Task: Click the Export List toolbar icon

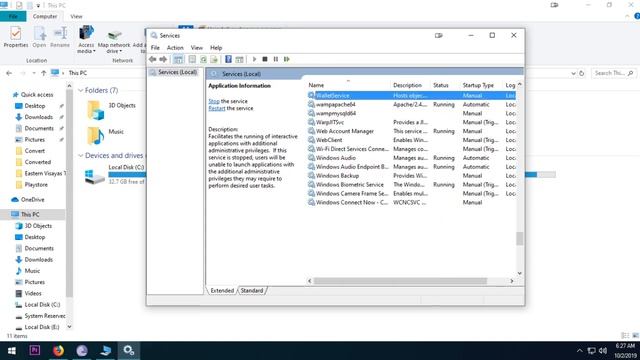Action: pyautogui.click(x=214, y=60)
